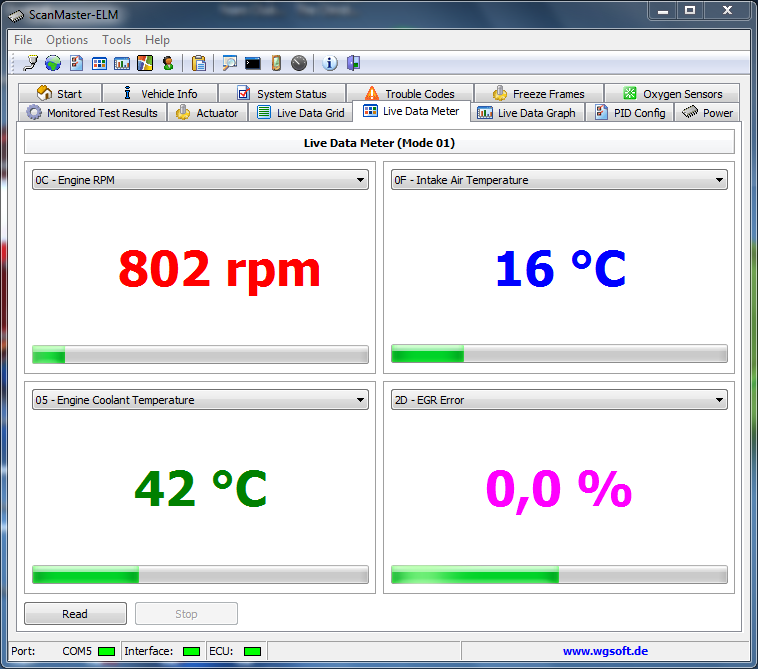Maximize the ScanMaster-ELM window
758x669 pixels.
pos(690,11)
